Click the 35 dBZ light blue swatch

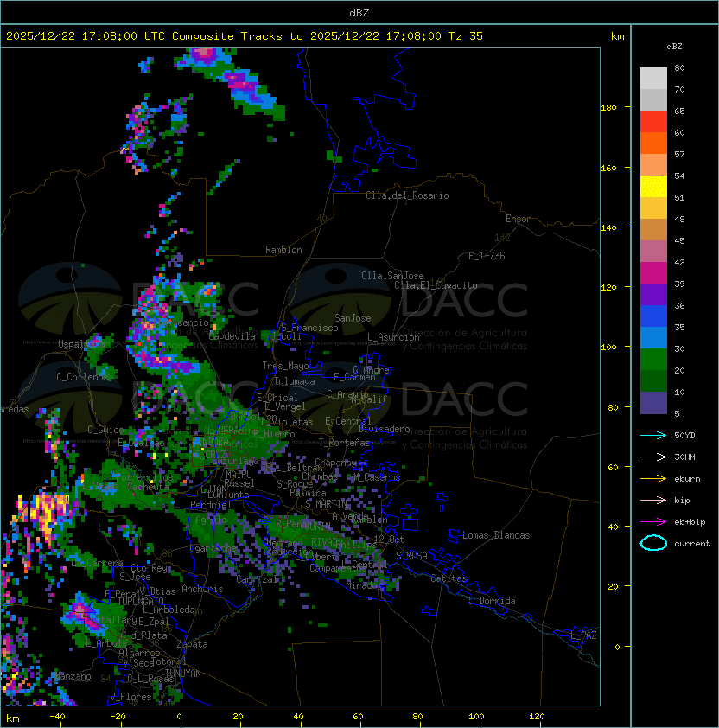point(653,337)
